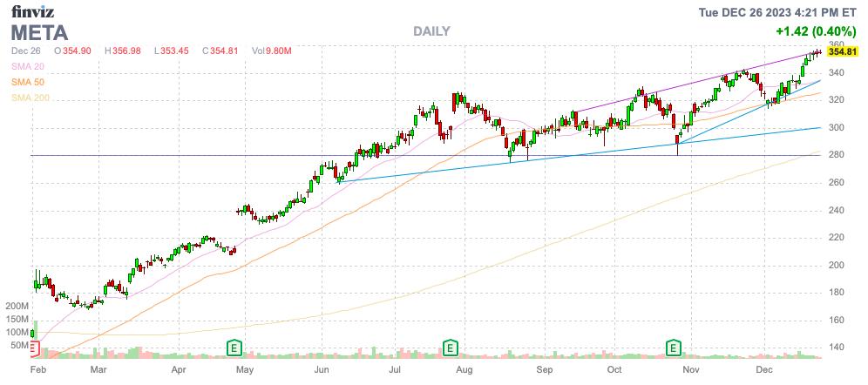Click the close price C354.81
This screenshot has height=385, width=868.
(x=220, y=51)
